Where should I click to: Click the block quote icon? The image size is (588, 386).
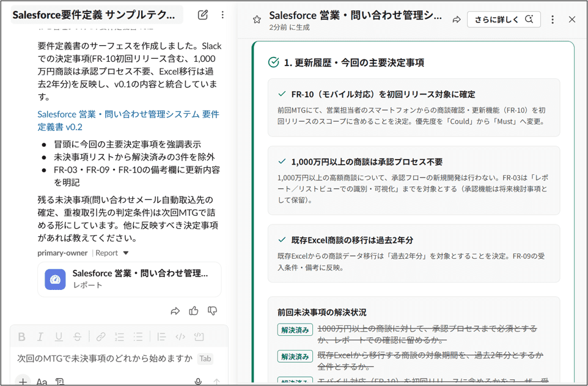coord(161,337)
